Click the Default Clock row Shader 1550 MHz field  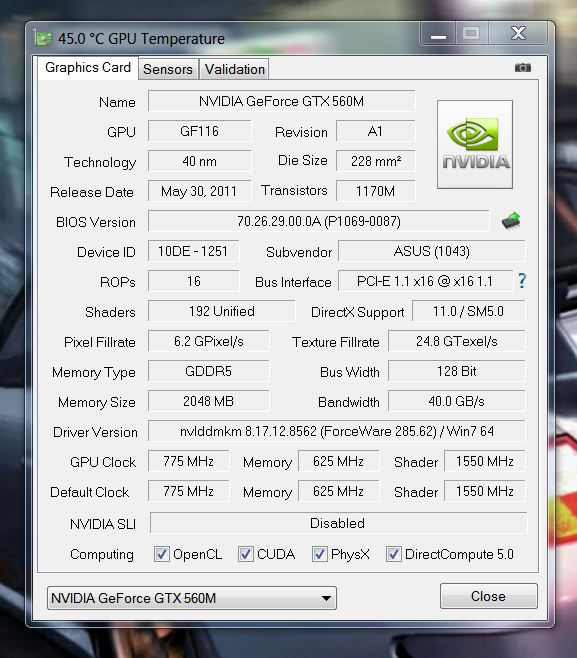pos(485,491)
